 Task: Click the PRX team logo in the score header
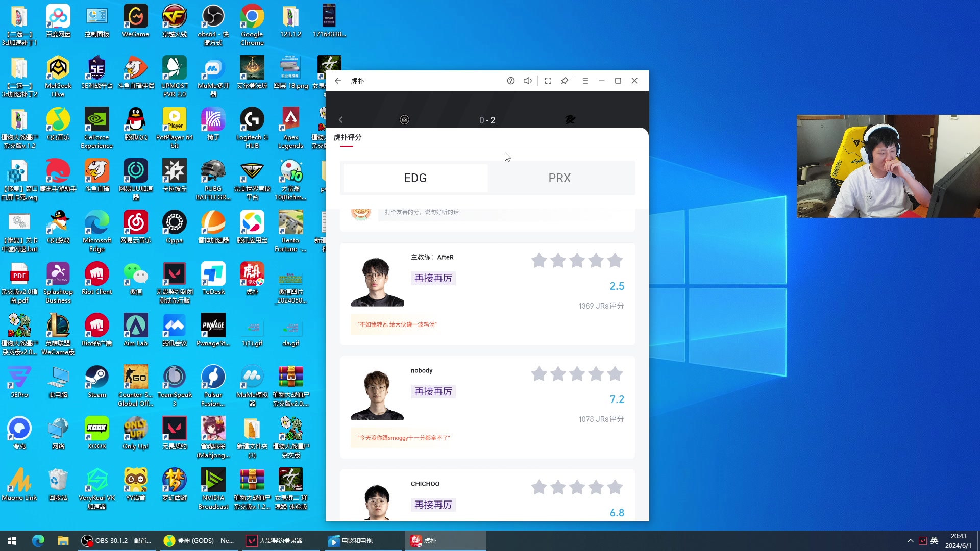point(570,120)
